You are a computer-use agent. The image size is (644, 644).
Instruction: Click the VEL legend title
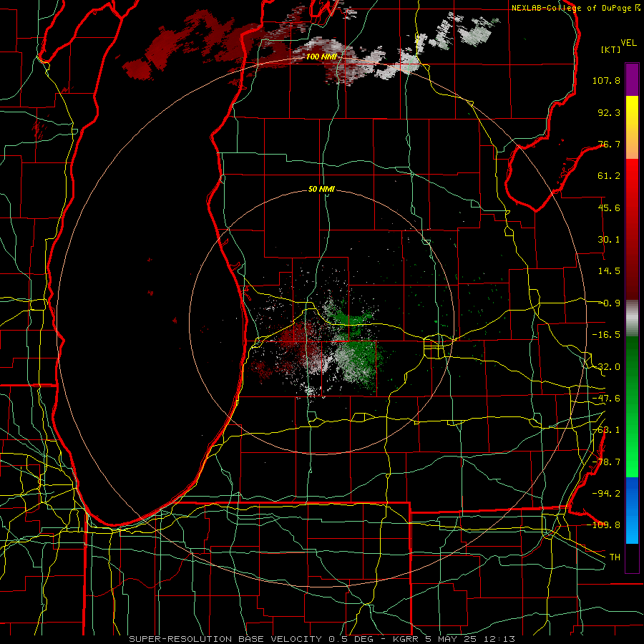click(628, 43)
